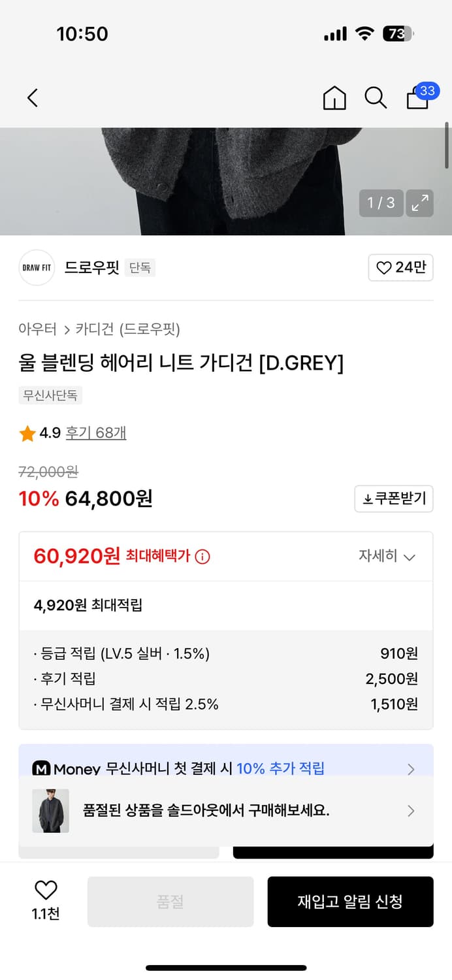Select the star rating icon

pyautogui.click(x=27, y=433)
